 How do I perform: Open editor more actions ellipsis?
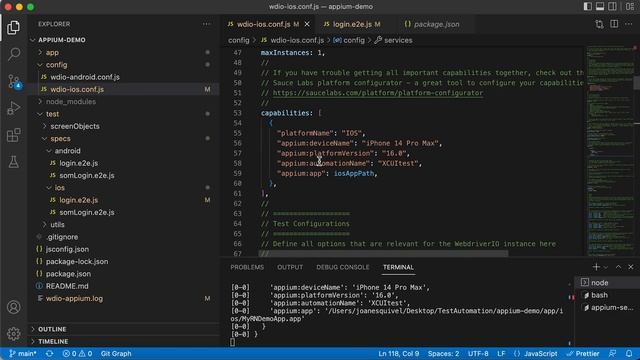click(629, 24)
